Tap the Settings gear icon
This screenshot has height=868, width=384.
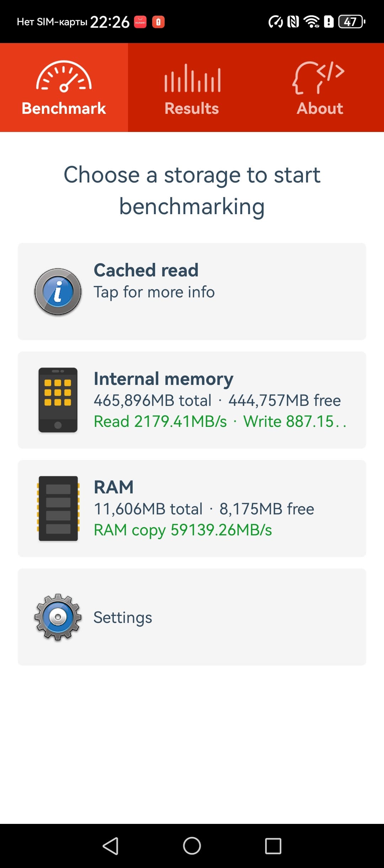tap(58, 617)
